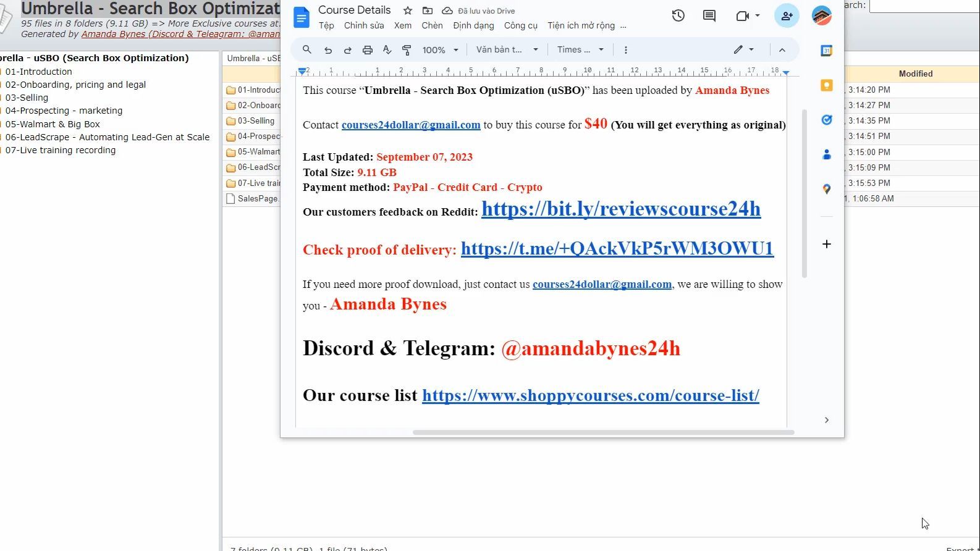Select '06-LeadScrape - Automating Lead-Gen at Scale'
Screen dimensions: 980x551
pos(108,137)
